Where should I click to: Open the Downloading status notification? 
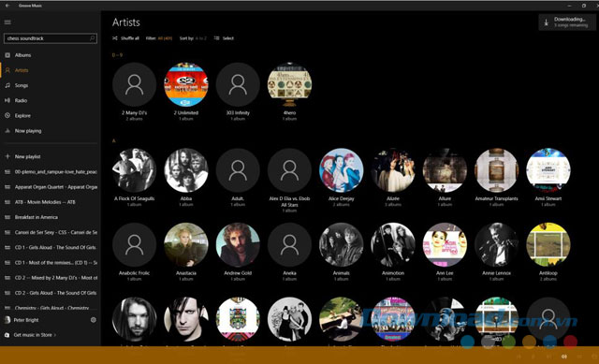[567, 22]
